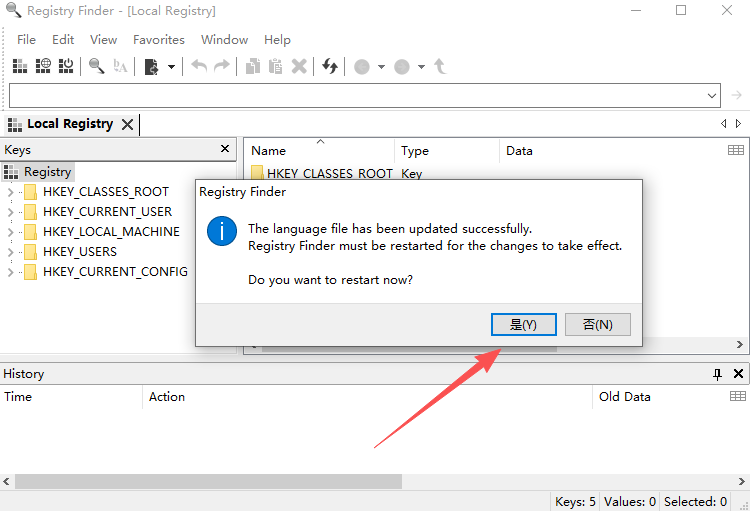
Task: Click the Refresh toolbar icon
Action: coord(330,66)
